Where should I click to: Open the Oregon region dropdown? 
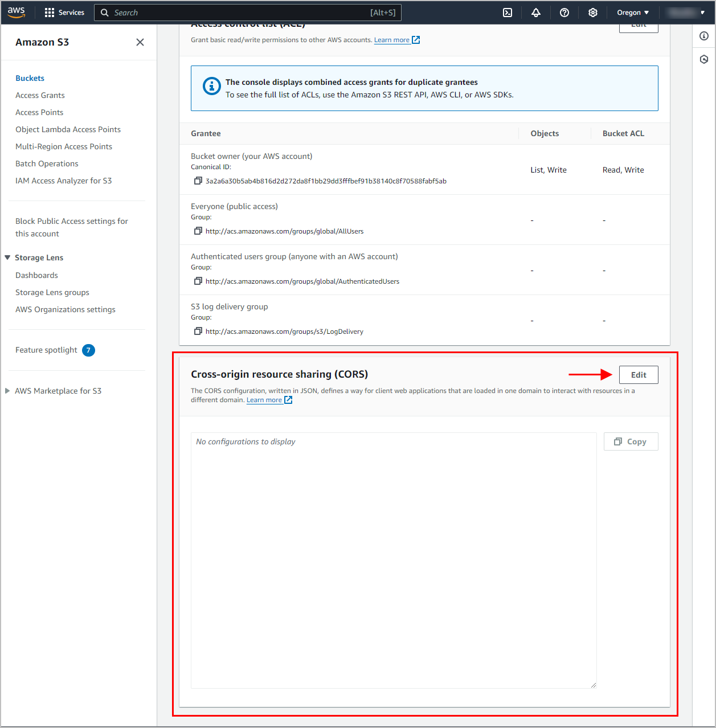633,13
